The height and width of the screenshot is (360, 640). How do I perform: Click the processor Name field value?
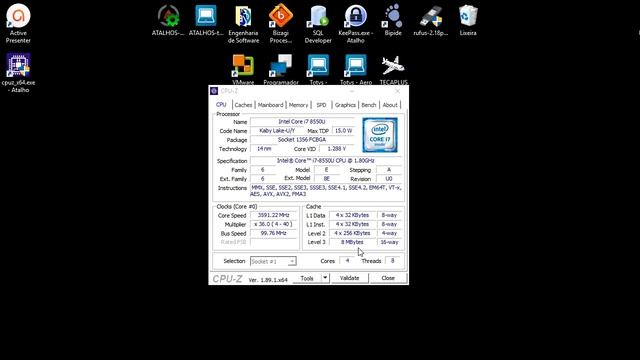coord(302,122)
